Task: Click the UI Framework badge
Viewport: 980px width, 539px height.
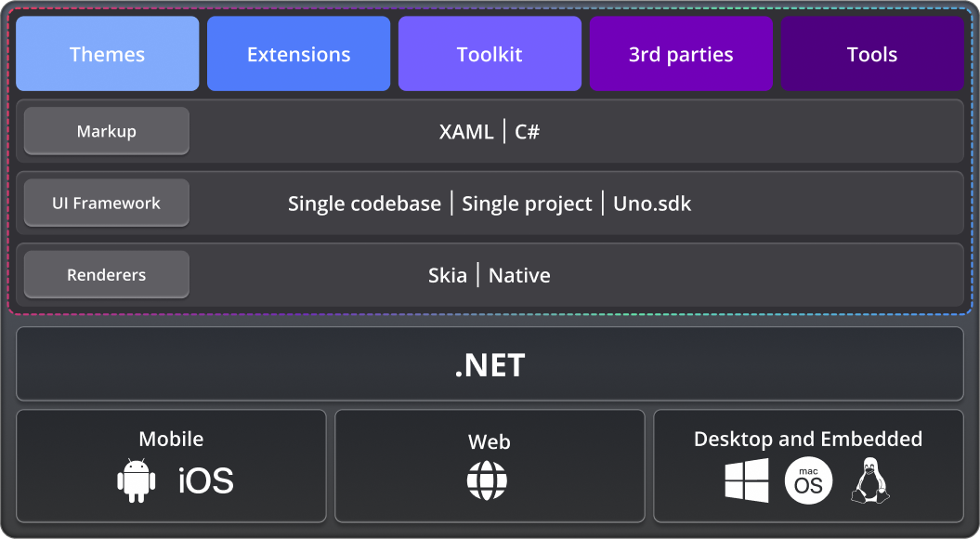Action: point(106,203)
